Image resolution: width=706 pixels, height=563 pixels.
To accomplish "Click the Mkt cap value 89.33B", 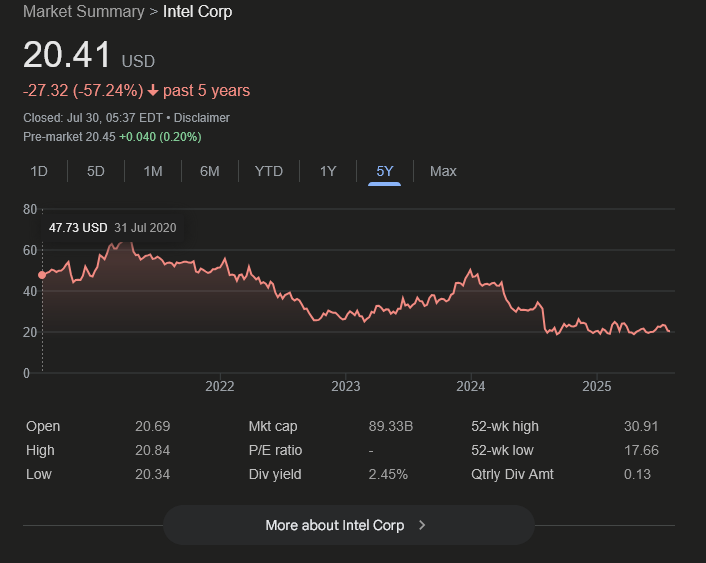I will (x=391, y=426).
